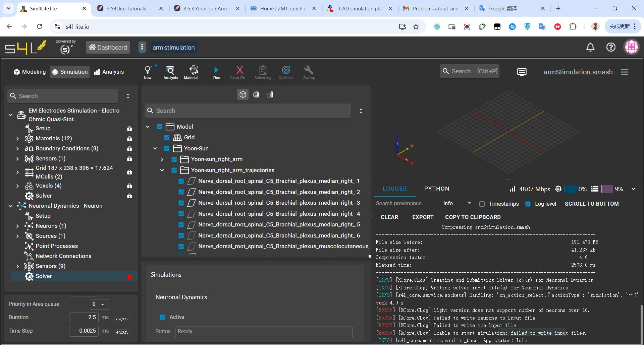Toggle Yoon-sun_right_arm_trajectories checkbox
The height and width of the screenshot is (345, 644).
[174, 170]
